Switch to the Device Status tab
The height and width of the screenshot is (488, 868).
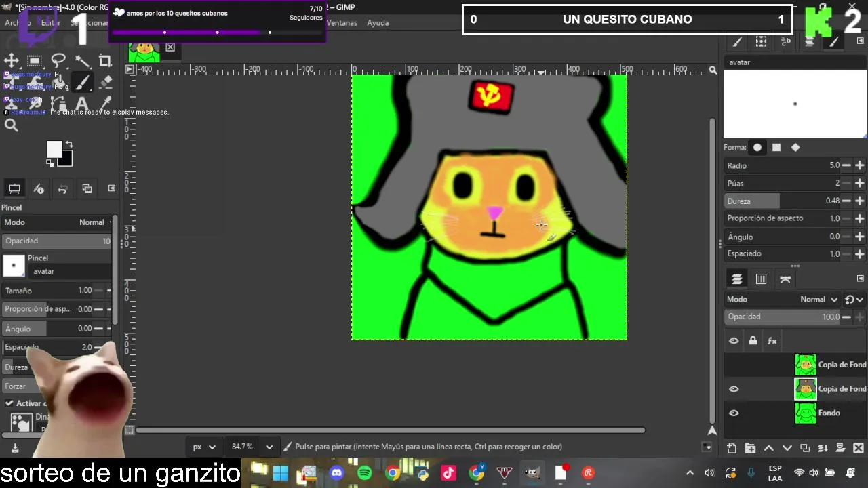(x=39, y=189)
